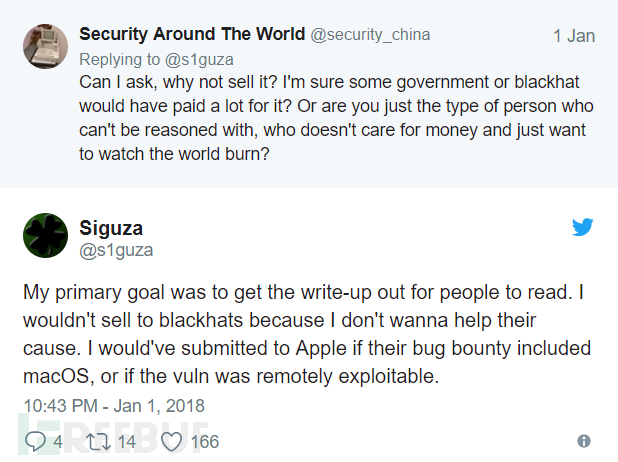Click the Security Around The World name
The width and height of the screenshot is (618, 462).
pos(191,34)
